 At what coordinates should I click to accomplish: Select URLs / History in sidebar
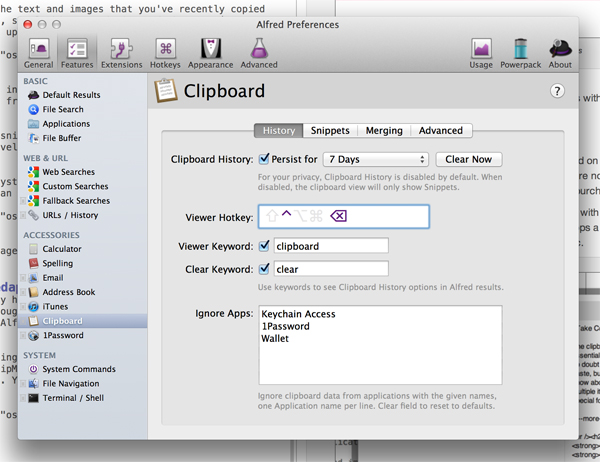tap(63, 215)
